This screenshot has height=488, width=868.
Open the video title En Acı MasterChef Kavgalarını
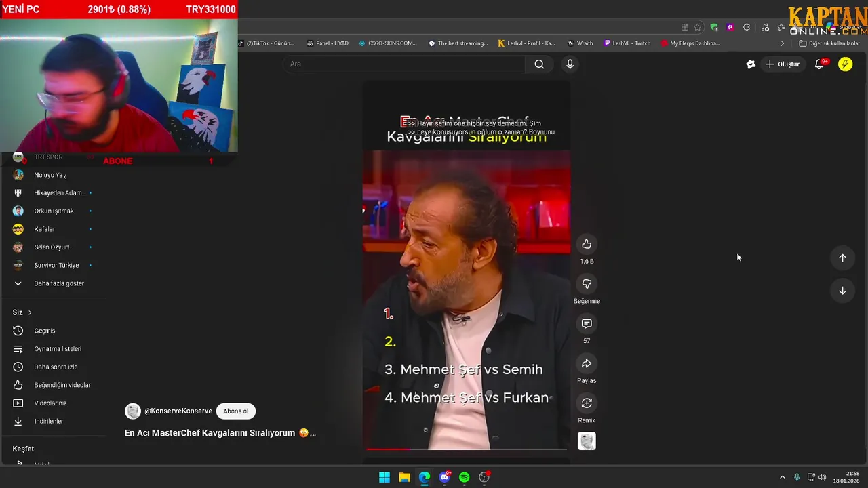[x=220, y=433]
